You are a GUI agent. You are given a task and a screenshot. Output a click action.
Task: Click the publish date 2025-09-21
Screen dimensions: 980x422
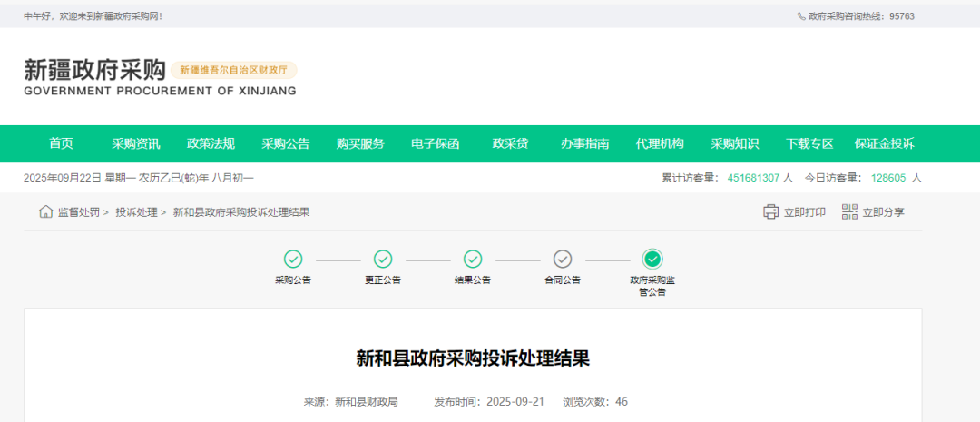(515, 401)
